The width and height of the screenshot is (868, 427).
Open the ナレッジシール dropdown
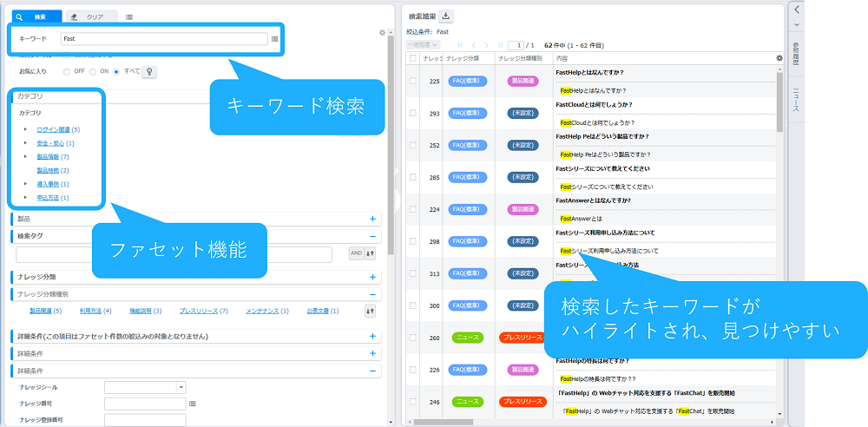181,387
